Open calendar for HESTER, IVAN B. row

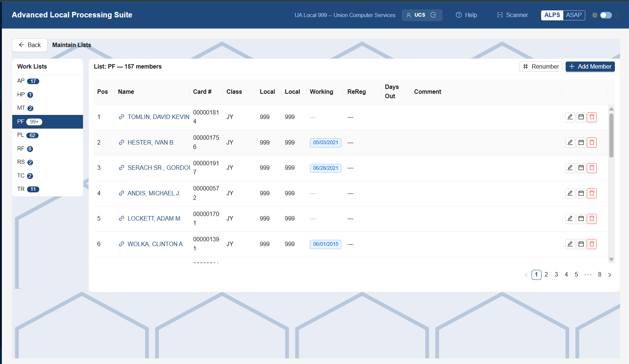point(581,143)
